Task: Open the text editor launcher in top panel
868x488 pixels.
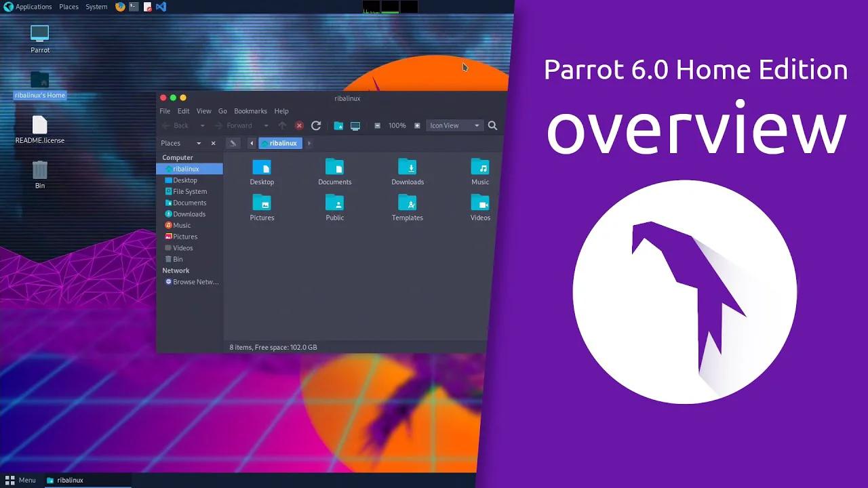Action: [147, 7]
